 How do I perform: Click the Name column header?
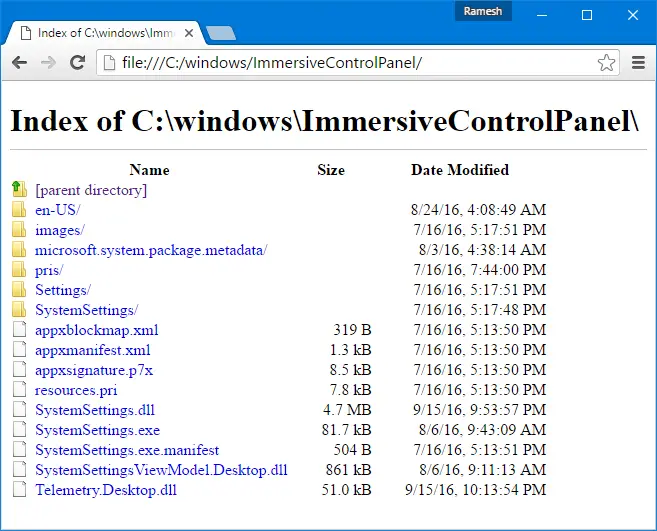tap(150, 170)
